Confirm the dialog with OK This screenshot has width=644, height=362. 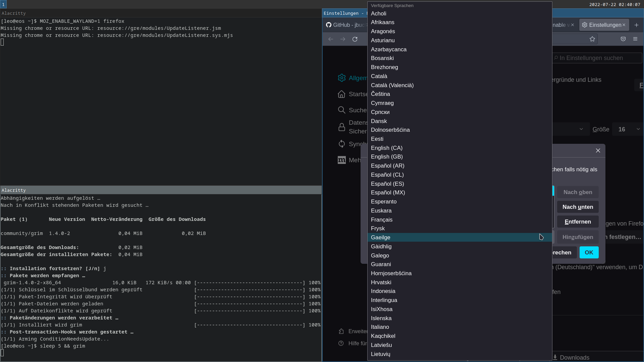[x=589, y=252]
